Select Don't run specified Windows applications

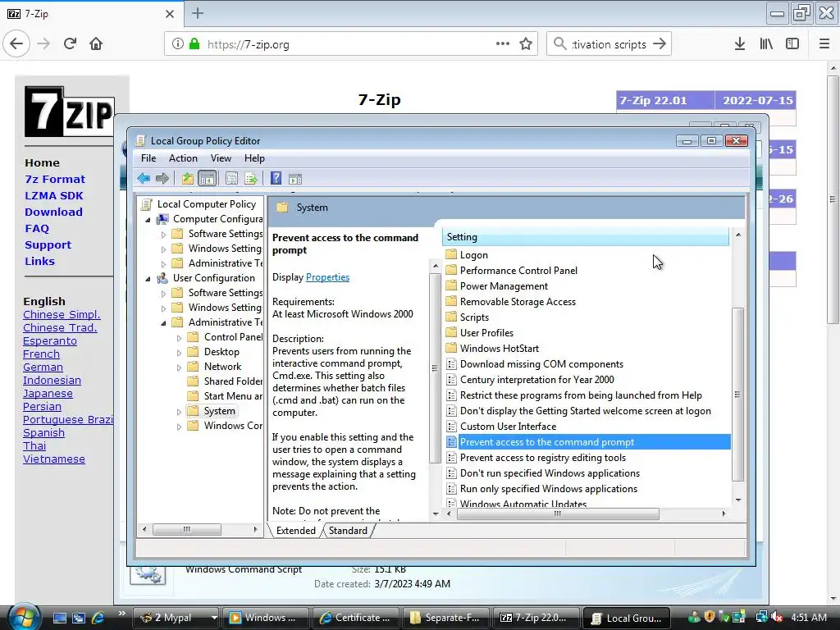point(550,473)
